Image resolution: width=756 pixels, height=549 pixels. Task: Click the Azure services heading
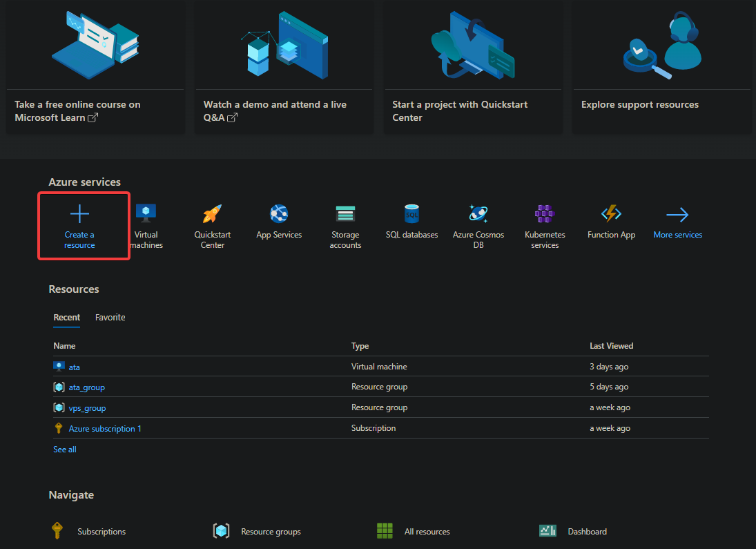pyautogui.click(x=84, y=182)
